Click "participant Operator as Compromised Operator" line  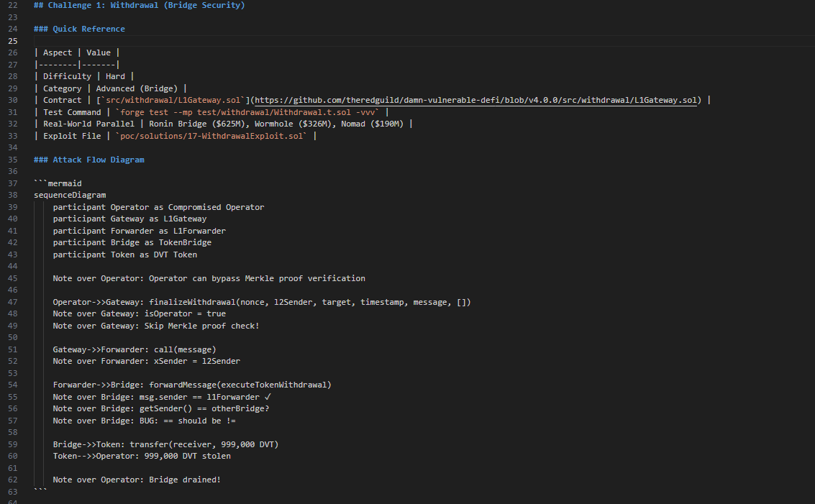158,207
